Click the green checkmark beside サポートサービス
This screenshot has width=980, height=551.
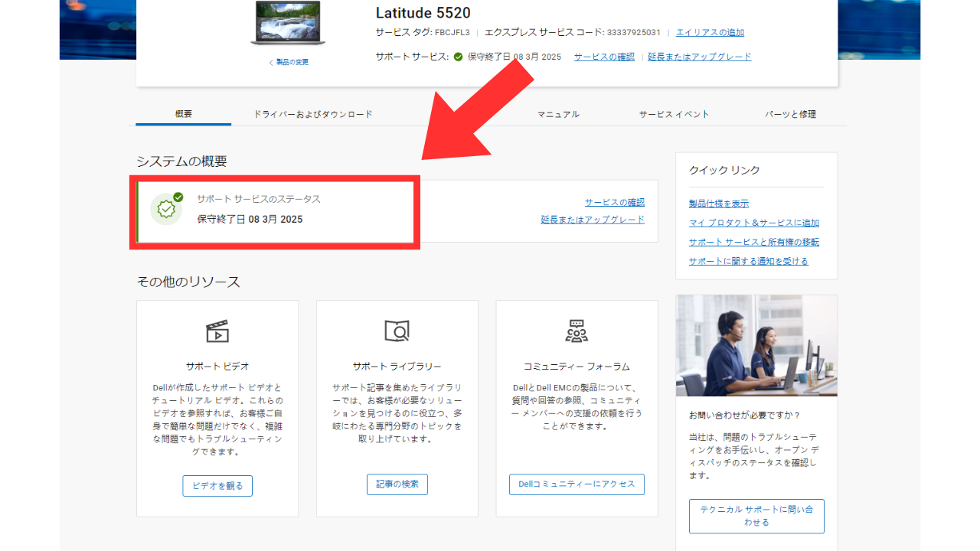point(458,57)
